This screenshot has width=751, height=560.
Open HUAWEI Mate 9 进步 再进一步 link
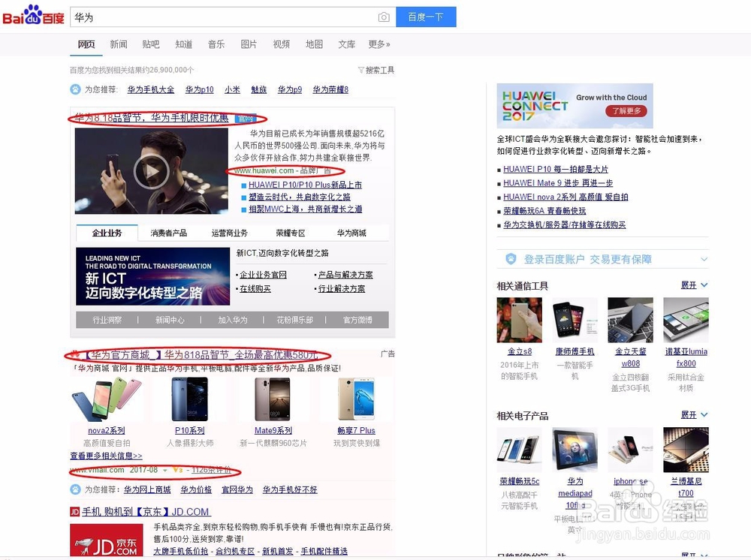click(x=558, y=183)
